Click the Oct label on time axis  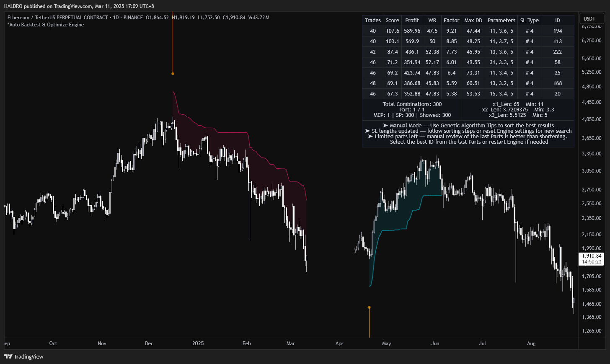pos(53,343)
